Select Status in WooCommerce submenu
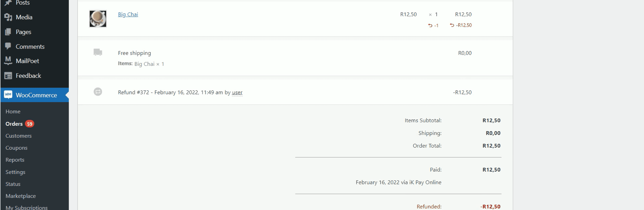Screen dimensions: 644x210 point(13,184)
